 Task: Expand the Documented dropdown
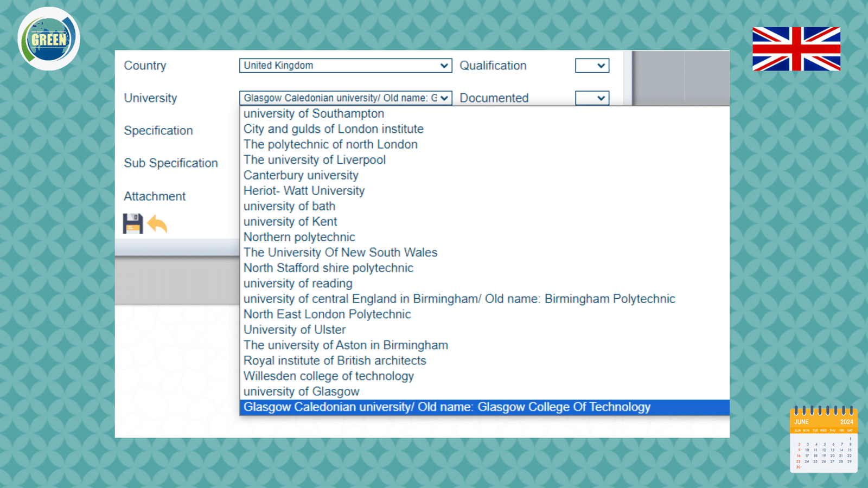click(592, 98)
